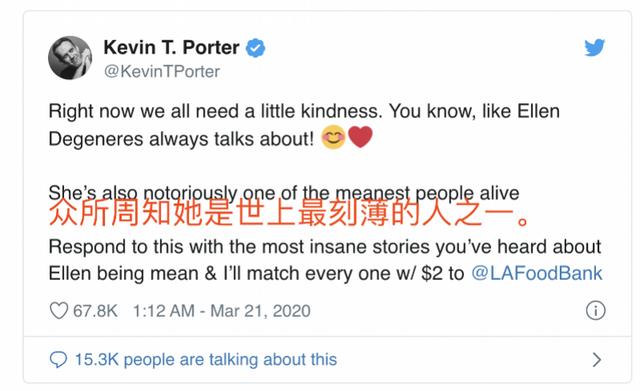Click the speech bubble reply icon
Screen dimensions: 640x391
58,360
